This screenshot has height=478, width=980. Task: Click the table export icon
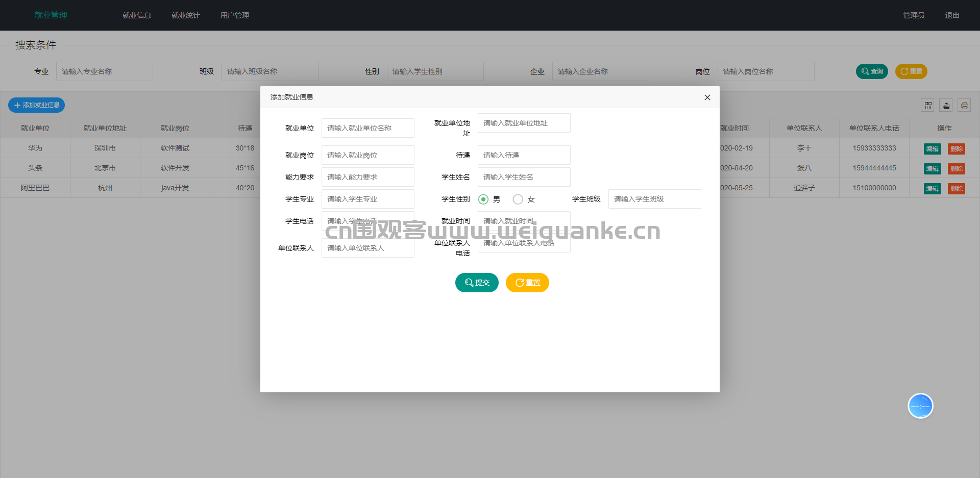(x=946, y=105)
